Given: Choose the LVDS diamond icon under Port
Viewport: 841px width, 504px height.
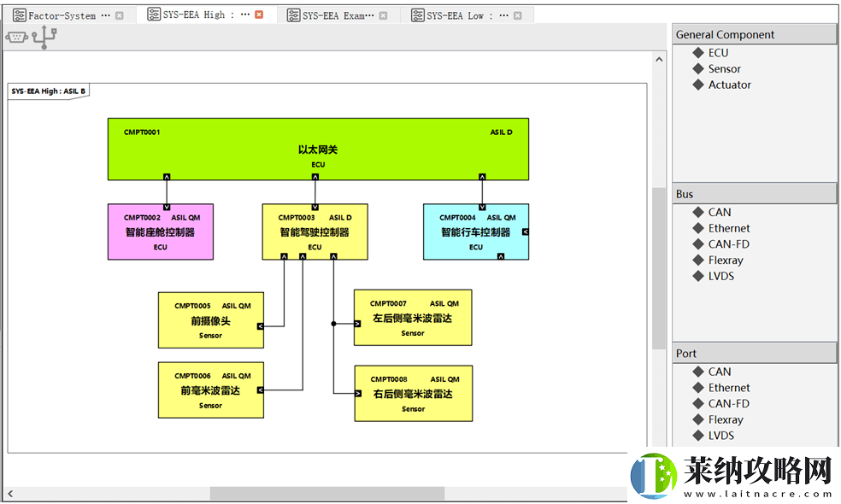Looking at the screenshot, I should coord(697,436).
